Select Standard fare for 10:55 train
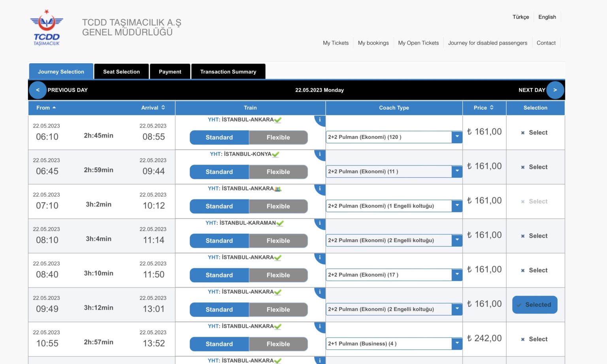The image size is (607, 364). click(219, 344)
